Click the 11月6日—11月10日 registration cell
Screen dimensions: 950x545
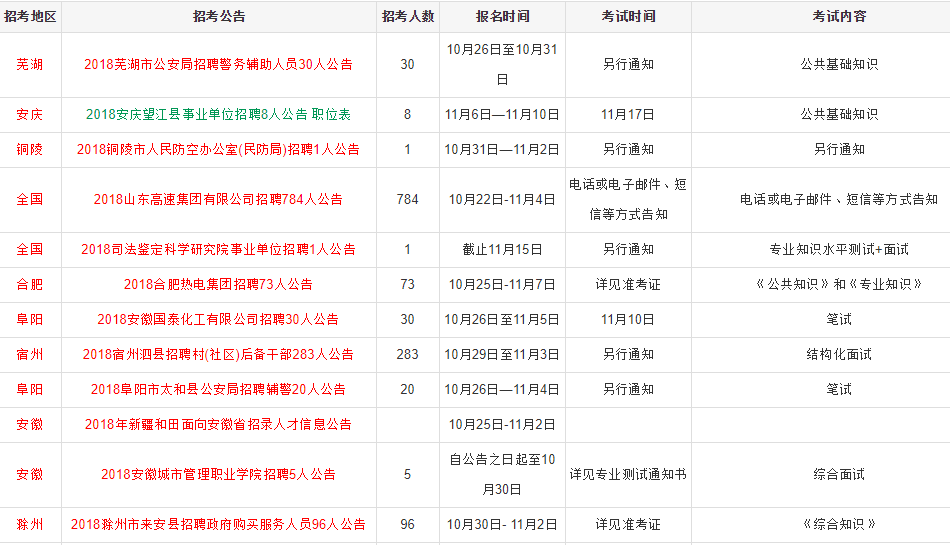click(502, 114)
